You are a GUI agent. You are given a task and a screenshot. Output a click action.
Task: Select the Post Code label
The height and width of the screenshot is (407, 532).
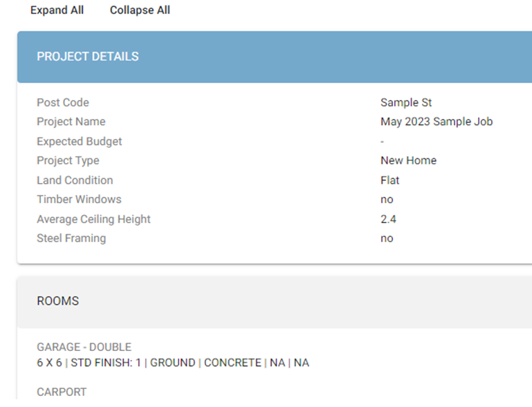(63, 103)
